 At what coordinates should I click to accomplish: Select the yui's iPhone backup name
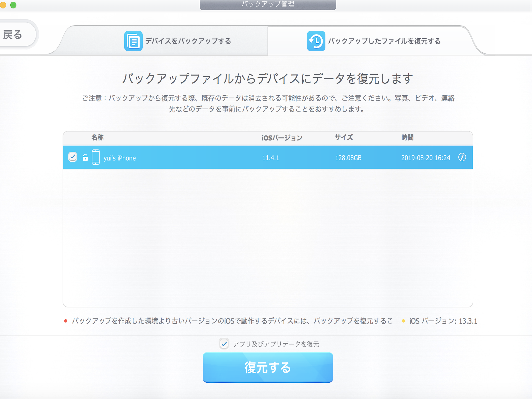(120, 158)
